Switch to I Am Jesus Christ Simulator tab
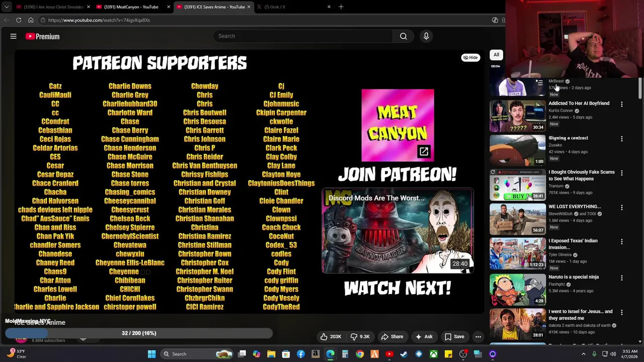This screenshot has width=644, height=362. [x=53, y=7]
